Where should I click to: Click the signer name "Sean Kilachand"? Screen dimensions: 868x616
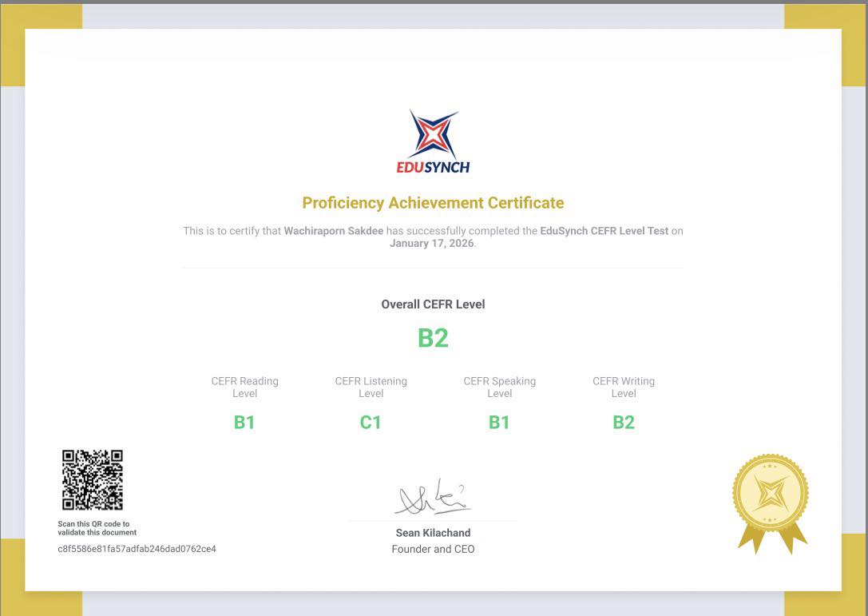click(433, 533)
